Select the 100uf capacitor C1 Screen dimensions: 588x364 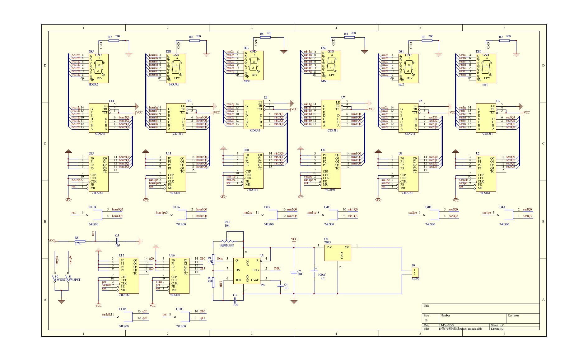314,271
